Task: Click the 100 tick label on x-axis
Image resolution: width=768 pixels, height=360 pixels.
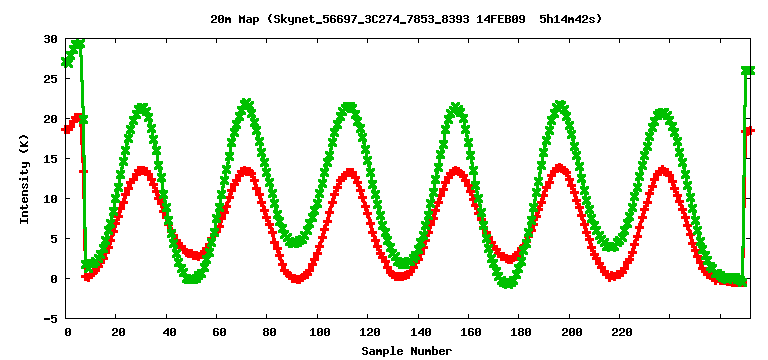Action: (318, 332)
